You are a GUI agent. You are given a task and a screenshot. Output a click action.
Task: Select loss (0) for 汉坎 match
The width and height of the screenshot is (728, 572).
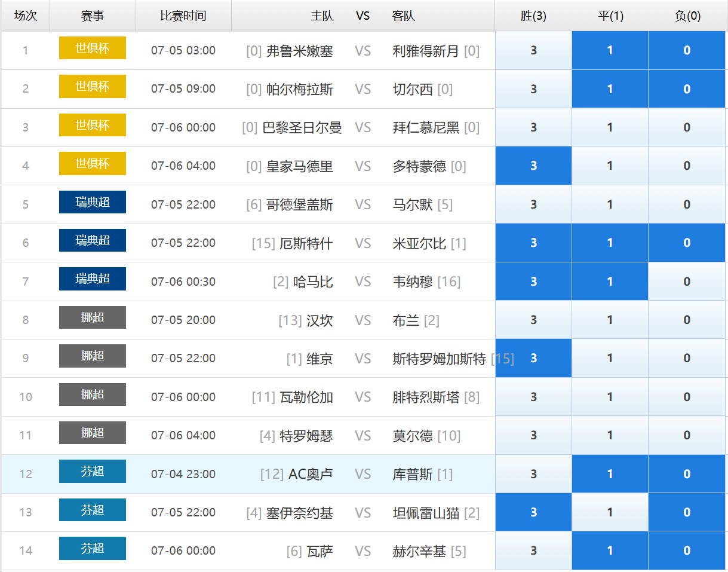coord(687,320)
